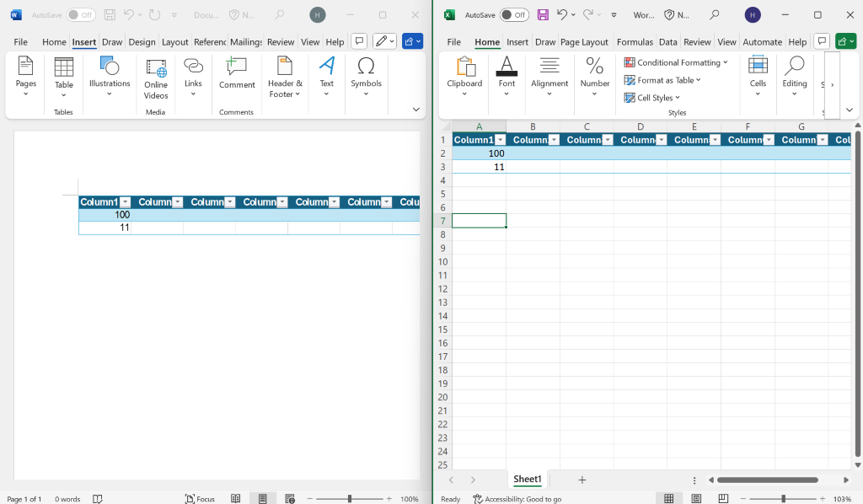
Task: Click Word search magnifier icon
Action: [280, 15]
